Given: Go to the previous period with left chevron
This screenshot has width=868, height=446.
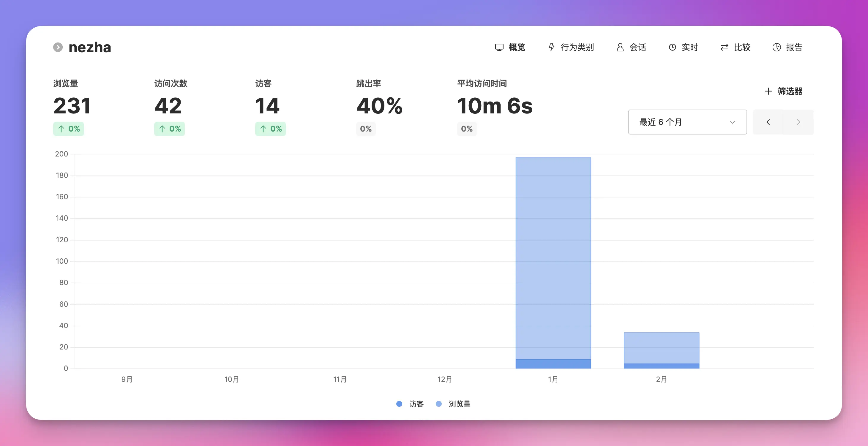Looking at the screenshot, I should coord(768,122).
